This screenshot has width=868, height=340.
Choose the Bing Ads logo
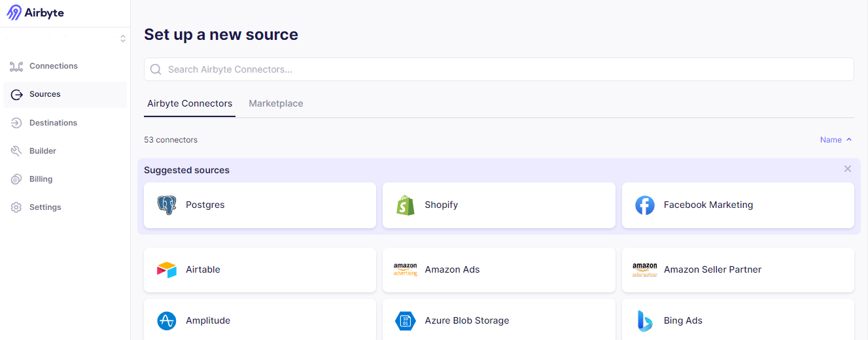[x=645, y=321]
